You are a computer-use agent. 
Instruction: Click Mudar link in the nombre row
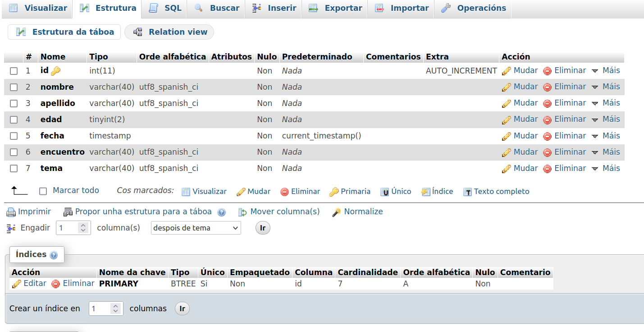(526, 87)
